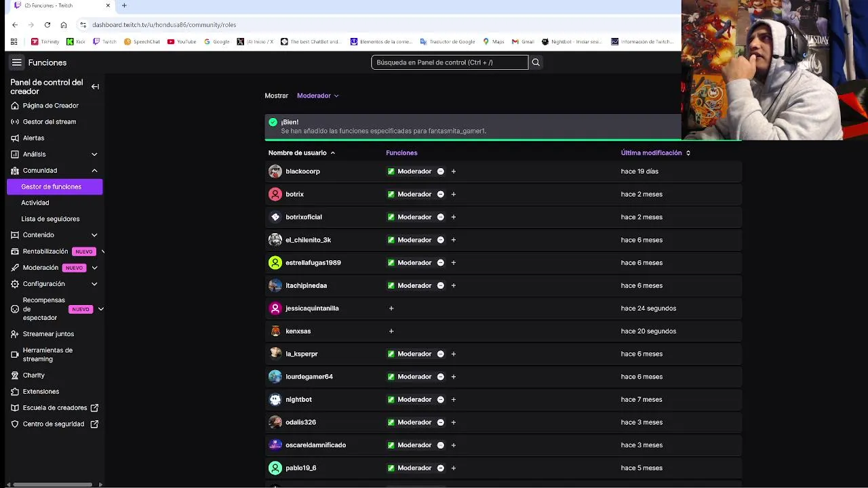Collapse the creator dashboard side panel

[95, 87]
